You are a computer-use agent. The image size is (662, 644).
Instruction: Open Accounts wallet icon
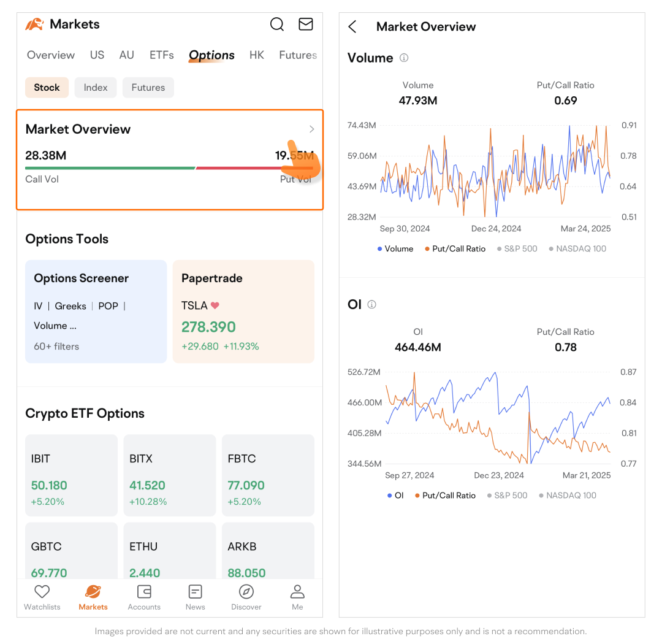tap(144, 592)
